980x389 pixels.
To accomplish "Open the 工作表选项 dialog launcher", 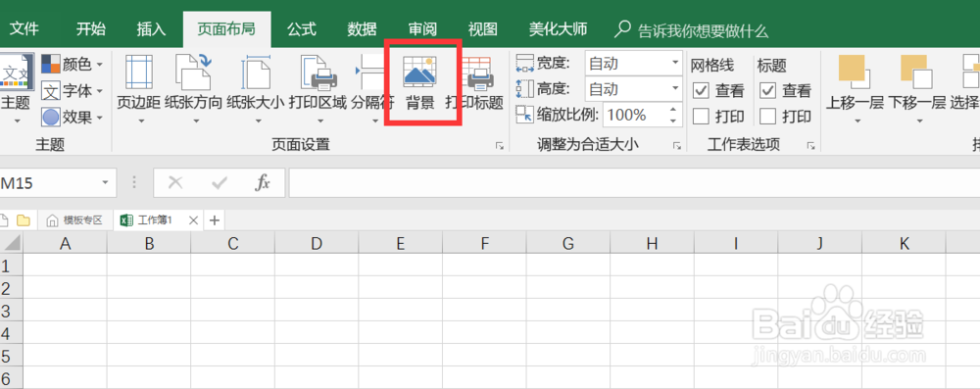I will (810, 146).
